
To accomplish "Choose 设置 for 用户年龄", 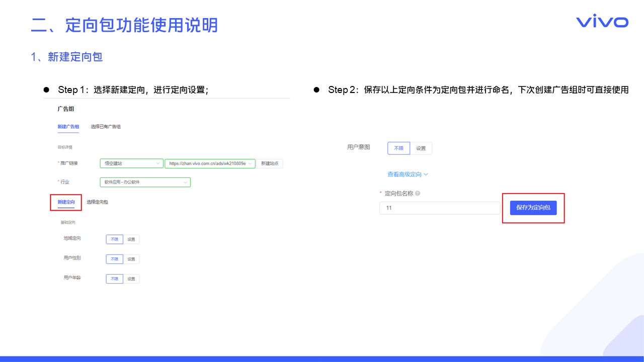I will 131,279.
